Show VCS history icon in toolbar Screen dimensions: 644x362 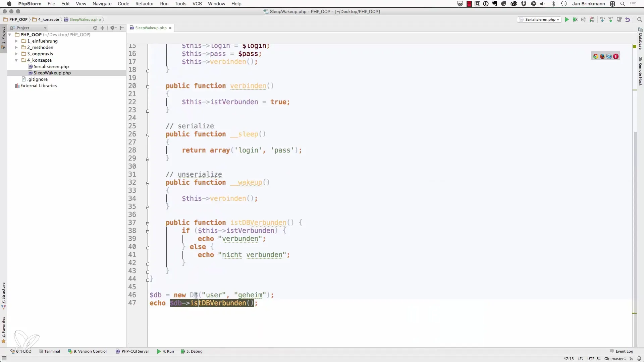coord(619,19)
